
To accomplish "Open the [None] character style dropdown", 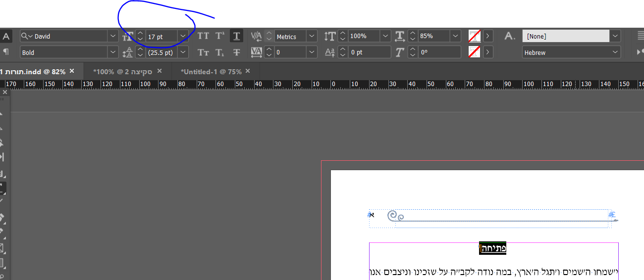I will pyautogui.click(x=615, y=36).
